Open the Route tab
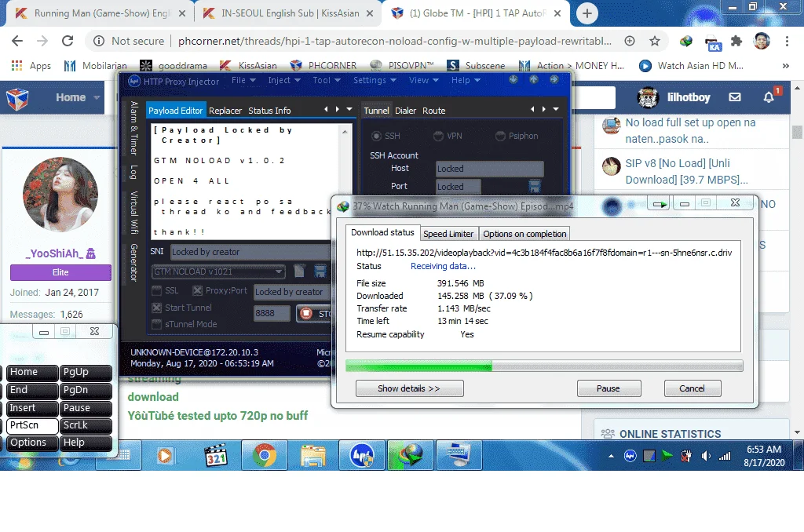Screen dimensions: 804x532 [433, 110]
